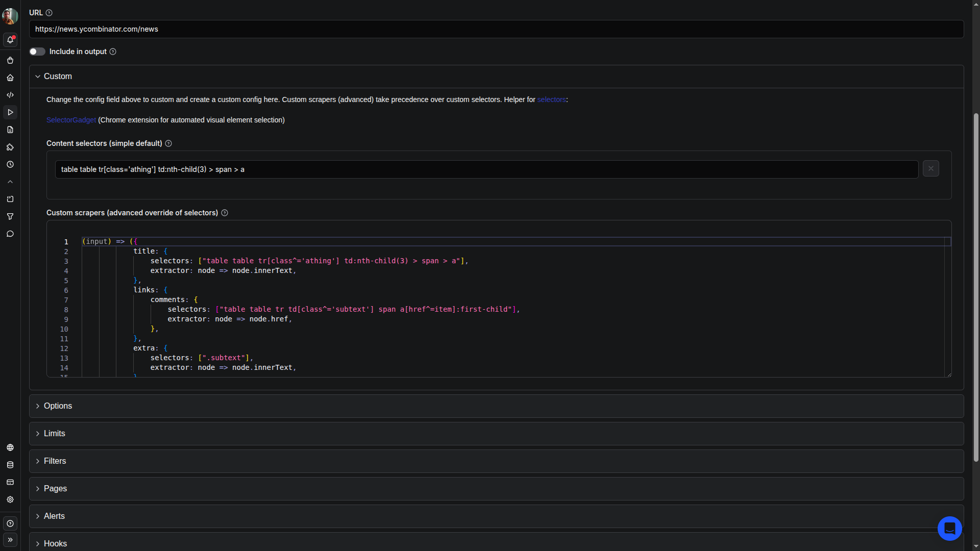Collapse the Custom section
This screenshot has height=551, width=980.
[496, 77]
